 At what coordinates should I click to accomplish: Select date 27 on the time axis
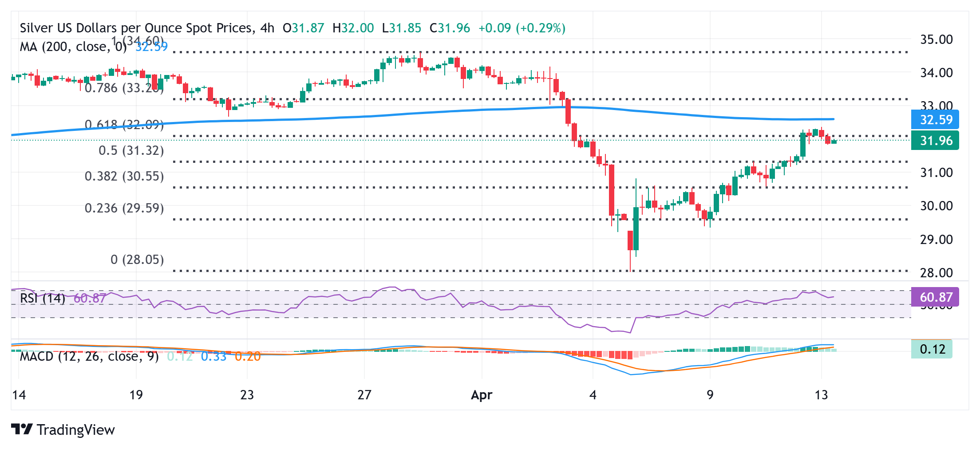coord(364,395)
